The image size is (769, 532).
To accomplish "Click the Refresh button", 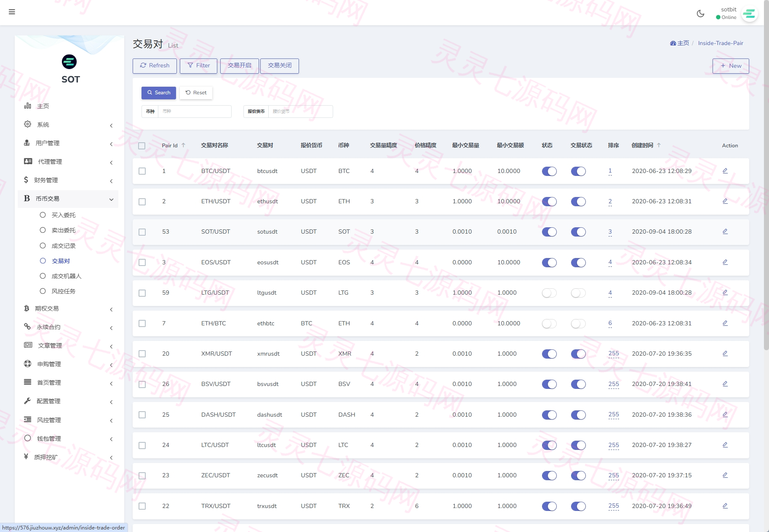I will (155, 66).
